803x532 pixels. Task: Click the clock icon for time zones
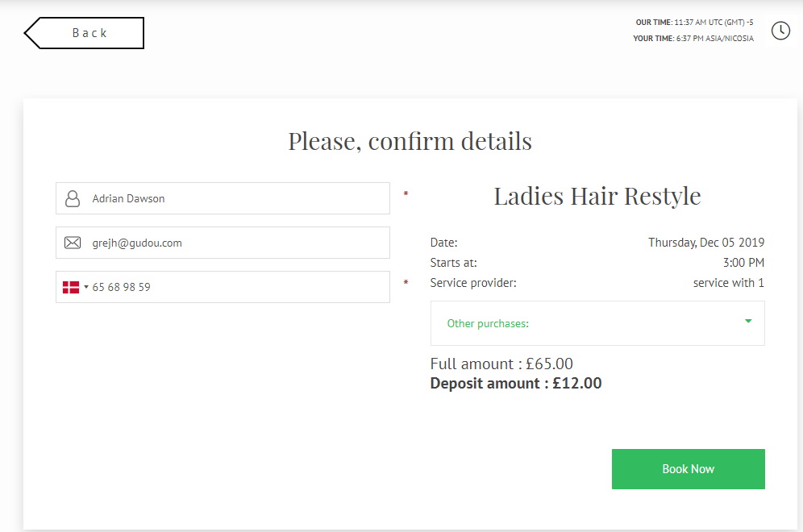pos(780,31)
